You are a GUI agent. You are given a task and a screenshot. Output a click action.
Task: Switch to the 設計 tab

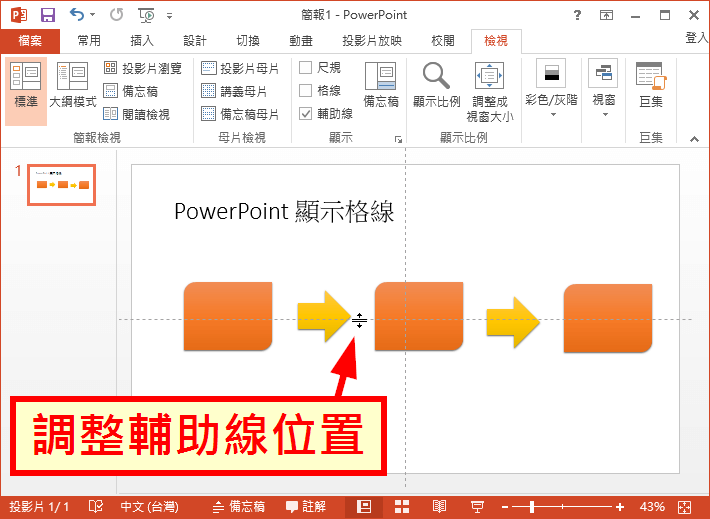point(195,41)
